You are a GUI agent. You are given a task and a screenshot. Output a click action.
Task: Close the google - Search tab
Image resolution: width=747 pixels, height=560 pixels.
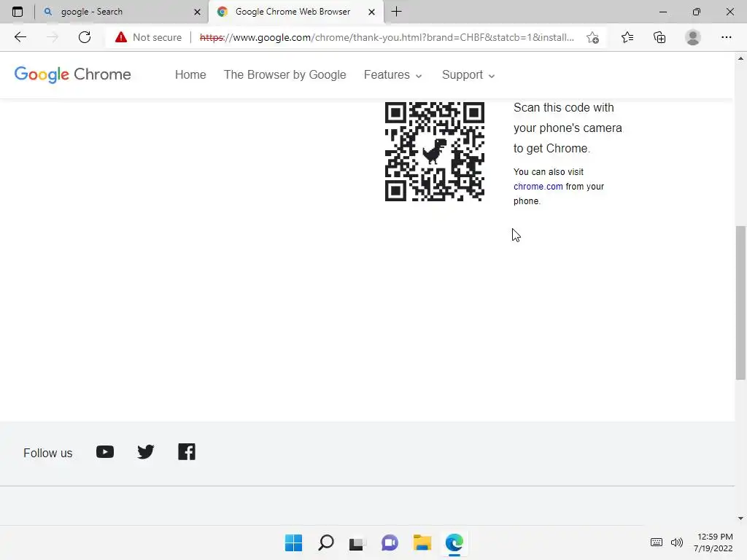197,12
